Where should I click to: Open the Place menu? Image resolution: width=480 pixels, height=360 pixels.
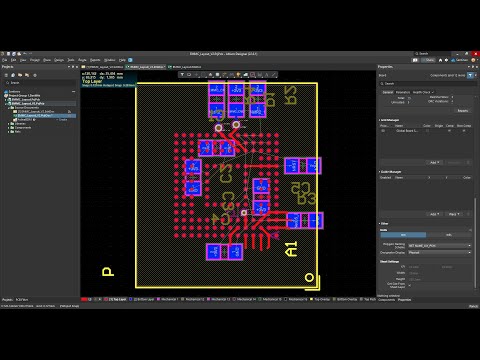(47, 60)
